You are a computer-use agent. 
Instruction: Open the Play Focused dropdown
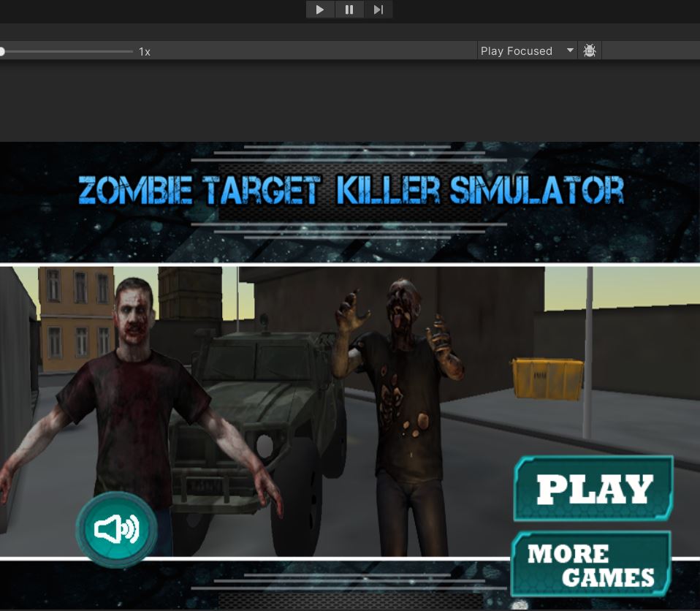[527, 50]
